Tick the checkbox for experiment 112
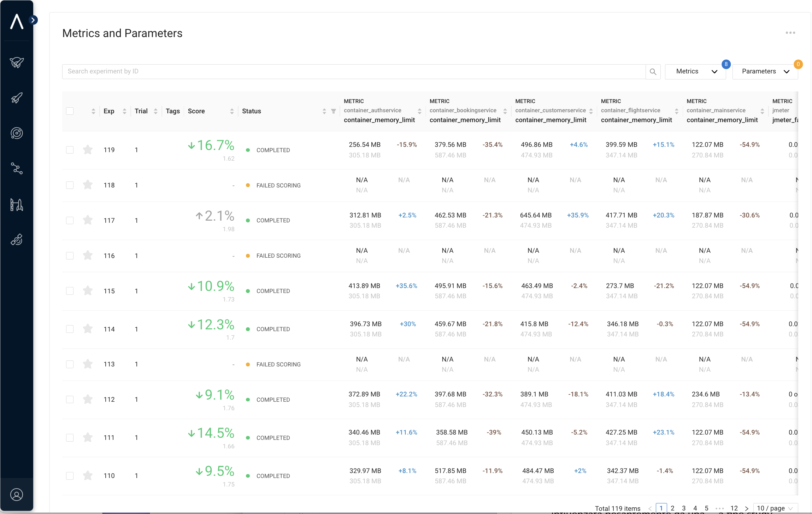Image resolution: width=812 pixels, height=514 pixels. [70, 399]
